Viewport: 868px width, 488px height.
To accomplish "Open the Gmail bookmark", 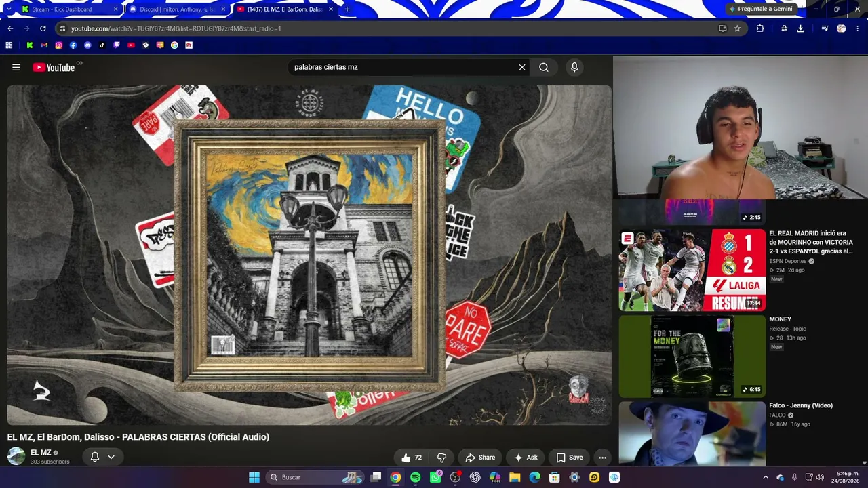I will coord(44,45).
